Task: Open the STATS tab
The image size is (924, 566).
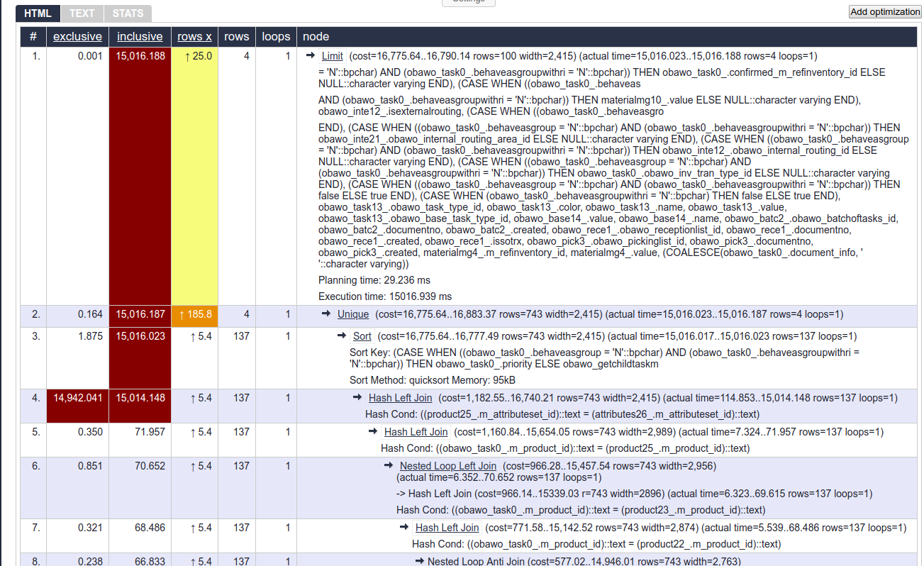Action: pyautogui.click(x=128, y=13)
